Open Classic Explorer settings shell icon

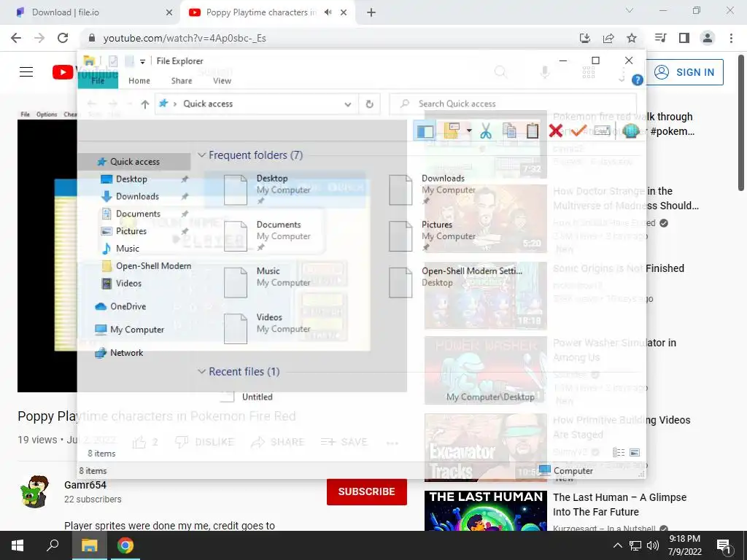click(x=631, y=131)
